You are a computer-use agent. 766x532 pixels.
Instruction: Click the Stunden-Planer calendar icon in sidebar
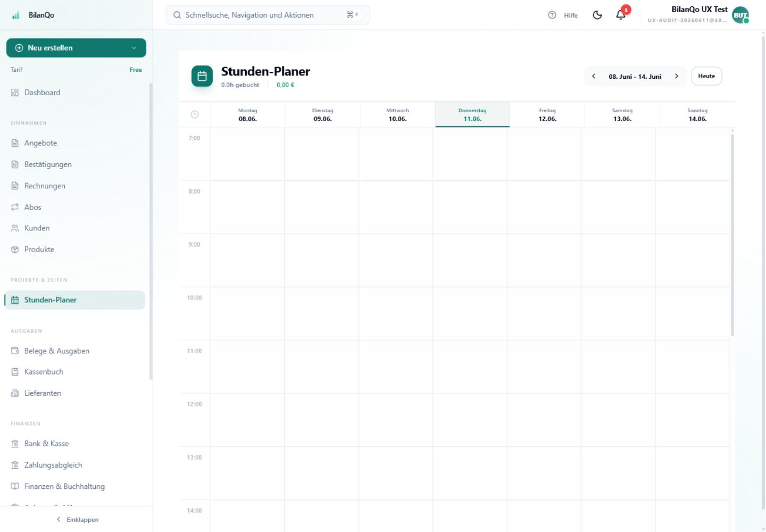pyautogui.click(x=15, y=300)
